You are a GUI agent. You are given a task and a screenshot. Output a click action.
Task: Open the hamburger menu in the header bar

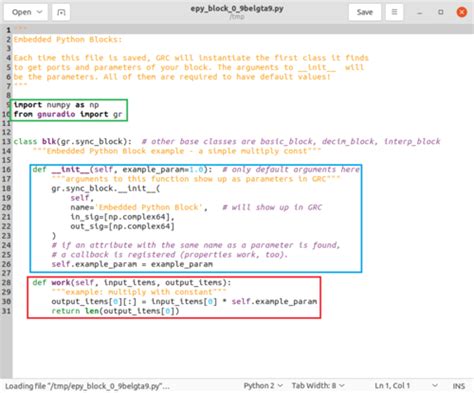394,12
